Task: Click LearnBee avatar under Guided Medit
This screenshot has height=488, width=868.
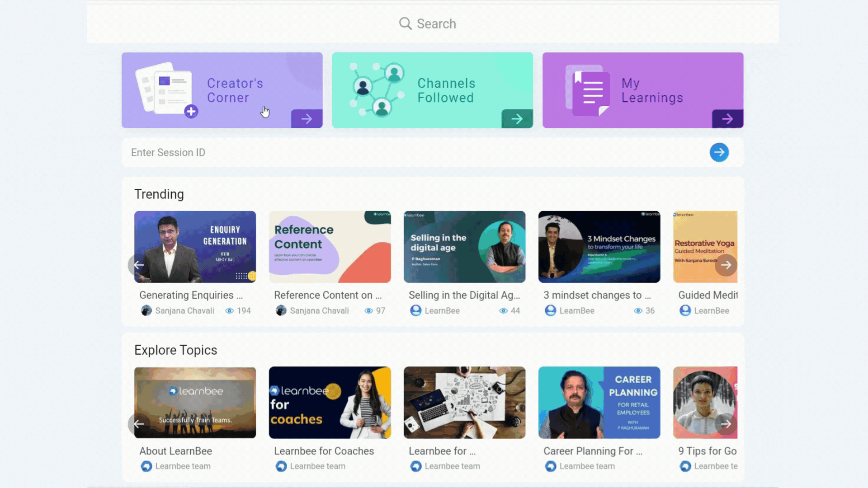Action: click(685, 310)
